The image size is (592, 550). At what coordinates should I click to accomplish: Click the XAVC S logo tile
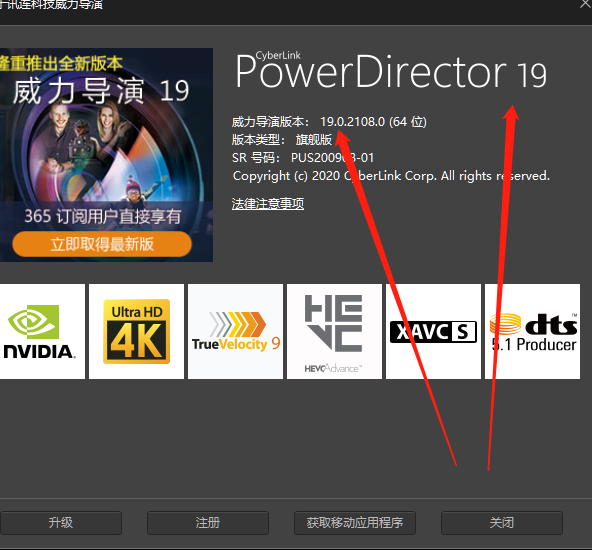coord(433,331)
